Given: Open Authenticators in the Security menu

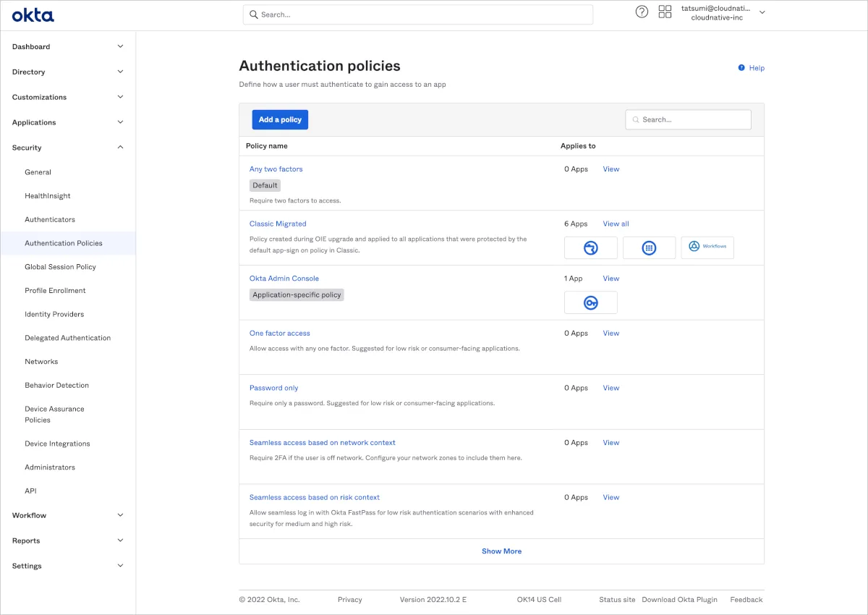Looking at the screenshot, I should pyautogui.click(x=50, y=219).
